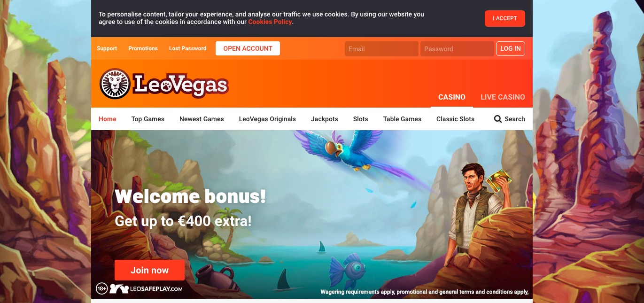Click the Lost Password link
The image size is (644, 303).
click(187, 48)
